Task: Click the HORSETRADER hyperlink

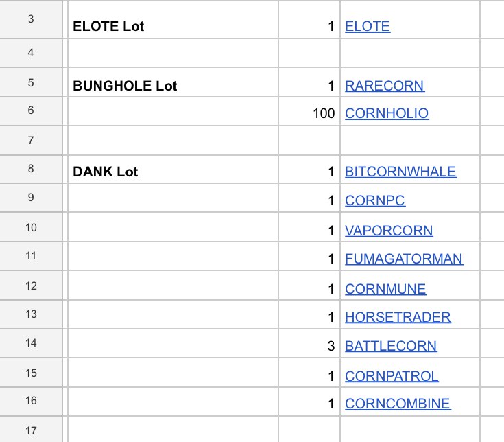Action: 398,317
